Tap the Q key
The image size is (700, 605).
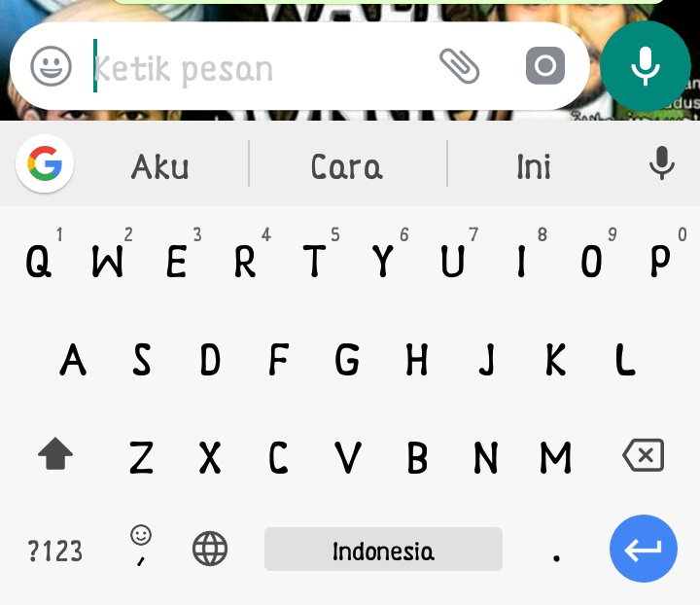click(x=38, y=262)
